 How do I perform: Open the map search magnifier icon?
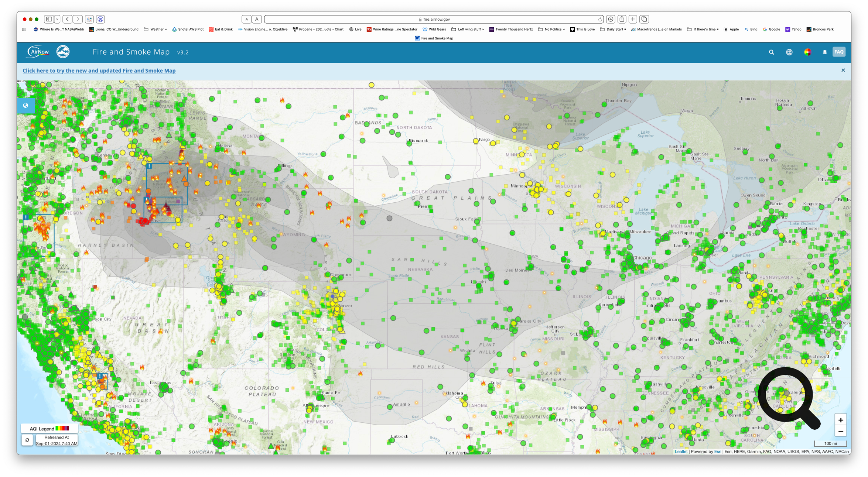[x=771, y=52]
